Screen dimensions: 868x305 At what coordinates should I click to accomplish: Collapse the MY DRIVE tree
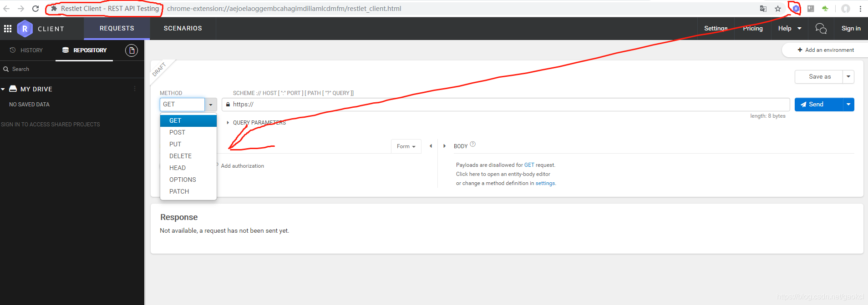coord(3,89)
